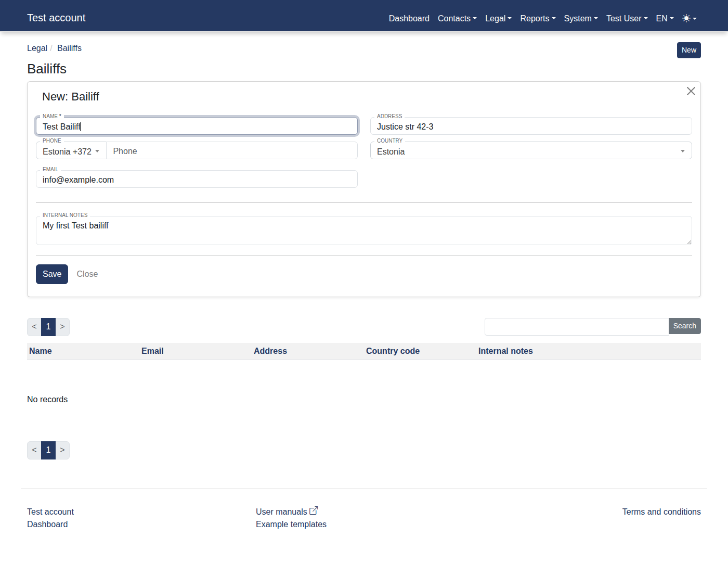Toggle the theme sun icon dropdown
Image resolution: width=728 pixels, height=562 pixels.
690,18
